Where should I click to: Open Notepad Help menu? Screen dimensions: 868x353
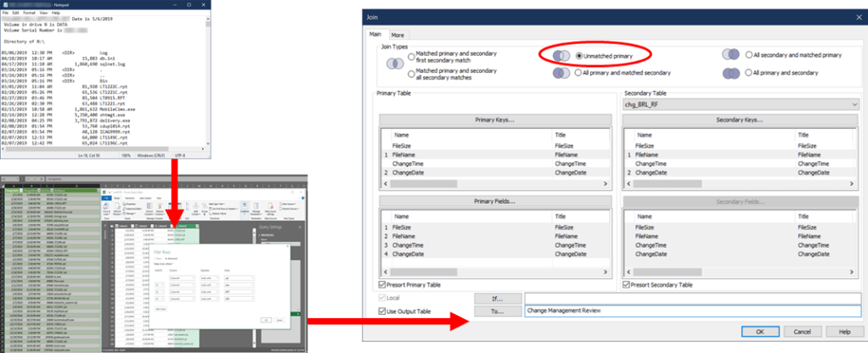pos(56,12)
